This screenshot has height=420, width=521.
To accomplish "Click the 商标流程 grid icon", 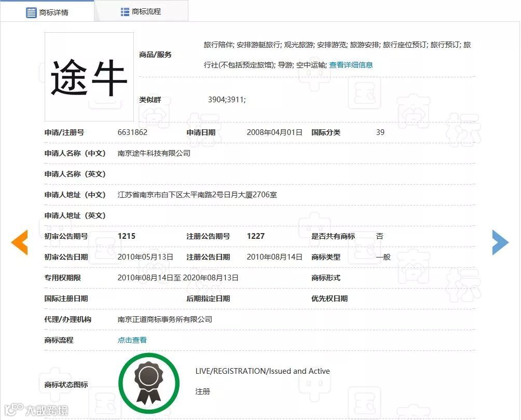I will coord(125,12).
